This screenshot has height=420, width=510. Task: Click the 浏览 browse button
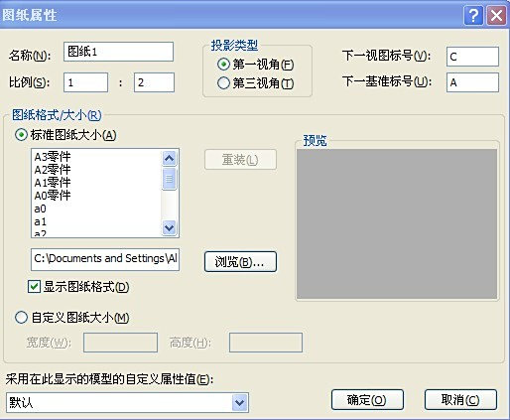pyautogui.click(x=240, y=262)
